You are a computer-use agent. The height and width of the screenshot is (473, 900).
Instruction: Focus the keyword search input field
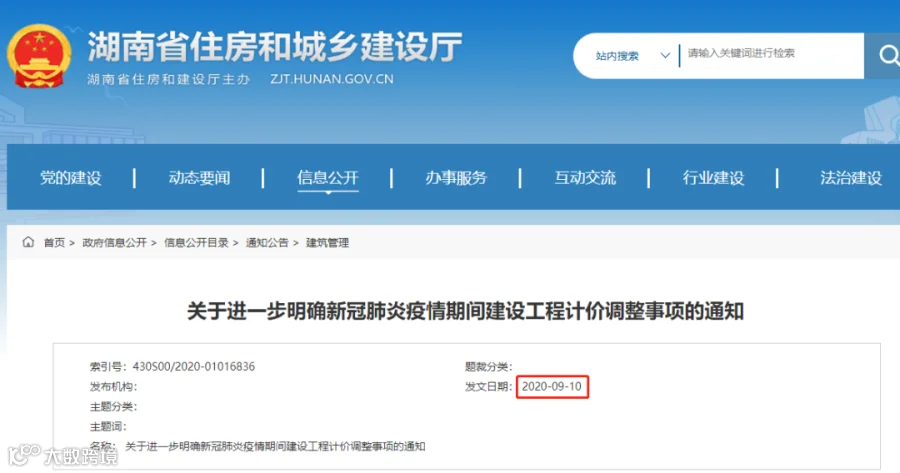(x=771, y=56)
